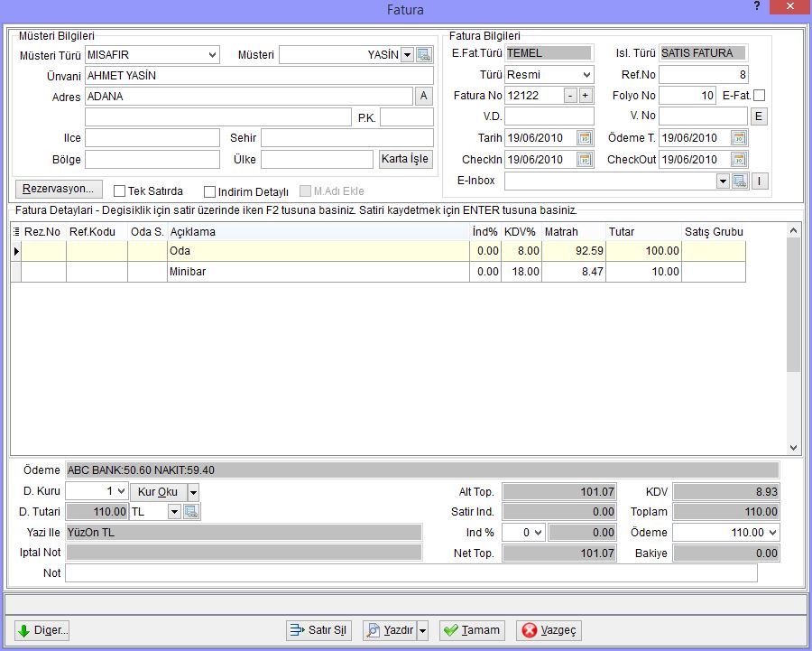This screenshot has height=651, width=812.
Task: Click the Tutar column header
Action: coord(643,232)
